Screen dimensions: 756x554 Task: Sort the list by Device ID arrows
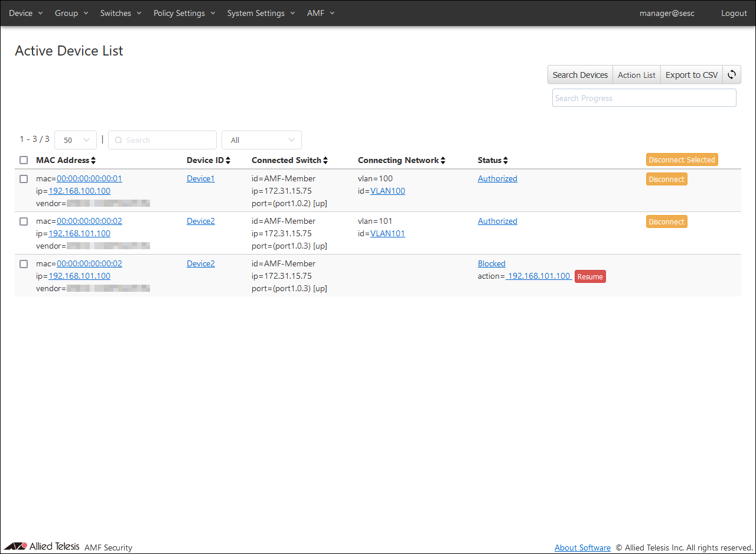point(228,161)
